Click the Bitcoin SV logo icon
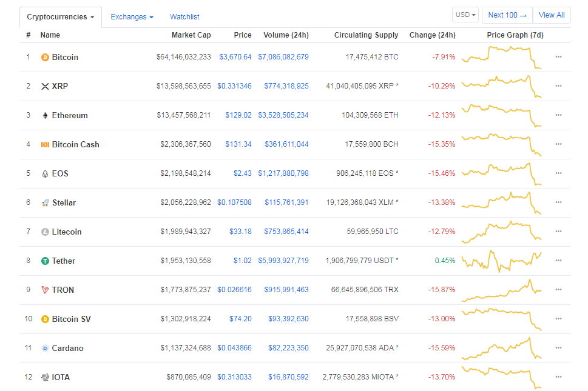The width and height of the screenshot is (588, 391). tap(45, 319)
